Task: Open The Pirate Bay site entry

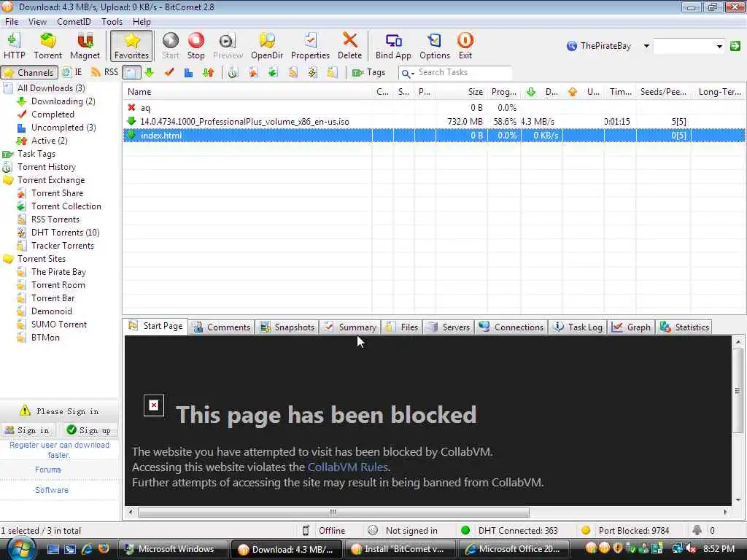Action: pos(58,272)
